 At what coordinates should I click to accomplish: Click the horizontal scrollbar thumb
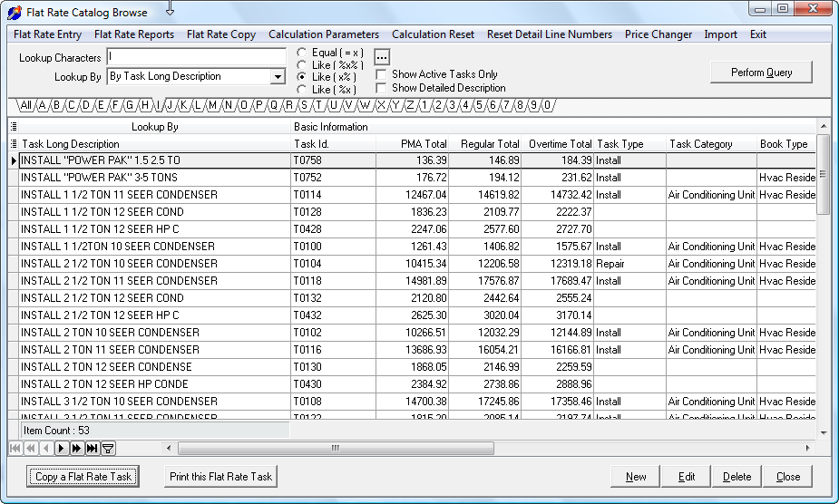point(336,449)
